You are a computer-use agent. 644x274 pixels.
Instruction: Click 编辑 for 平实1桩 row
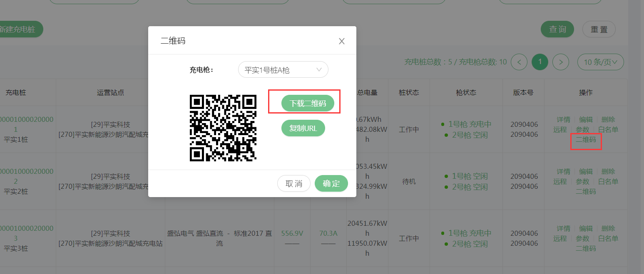pos(586,120)
